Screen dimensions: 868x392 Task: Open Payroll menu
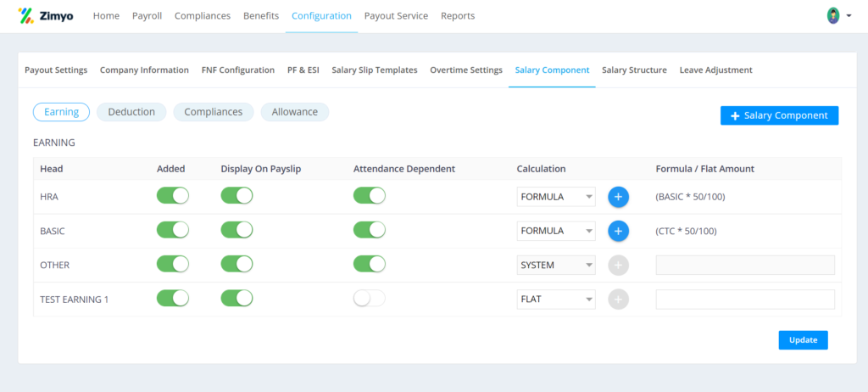[147, 16]
